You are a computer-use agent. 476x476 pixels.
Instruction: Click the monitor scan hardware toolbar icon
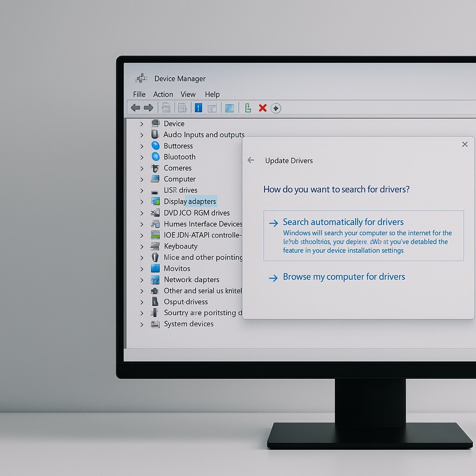coord(230,108)
